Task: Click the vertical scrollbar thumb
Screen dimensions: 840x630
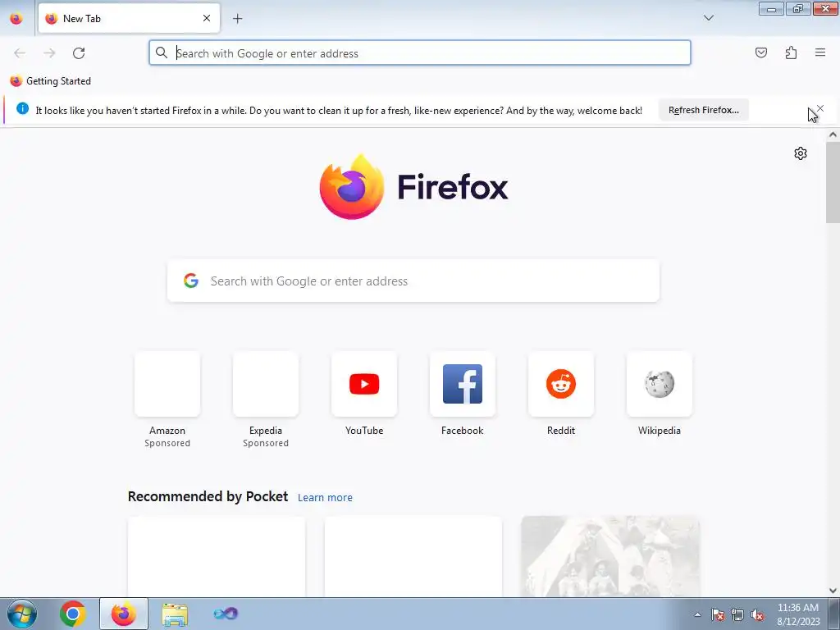Action: pos(833,183)
